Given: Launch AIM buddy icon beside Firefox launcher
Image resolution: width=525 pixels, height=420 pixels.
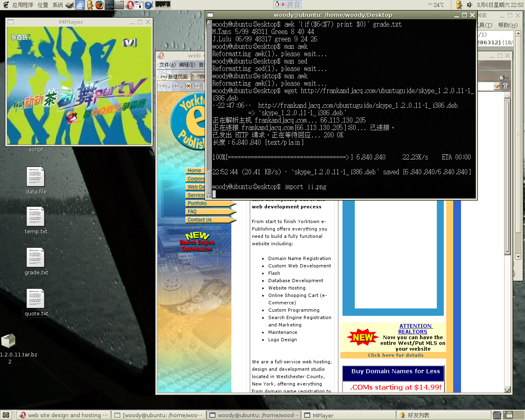Looking at the screenshot, I should (x=90, y=5).
